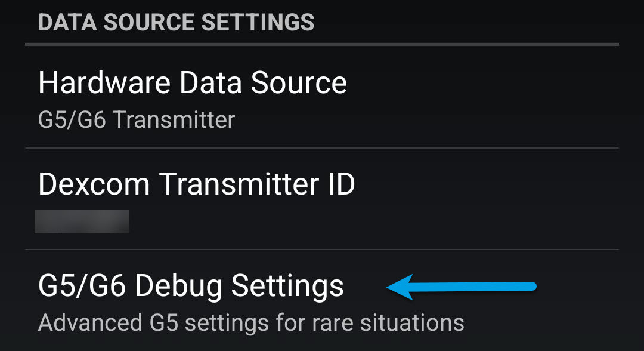Tap 'Advanced G5 settings for rare situations' text
644x351 pixels.
pos(251,323)
